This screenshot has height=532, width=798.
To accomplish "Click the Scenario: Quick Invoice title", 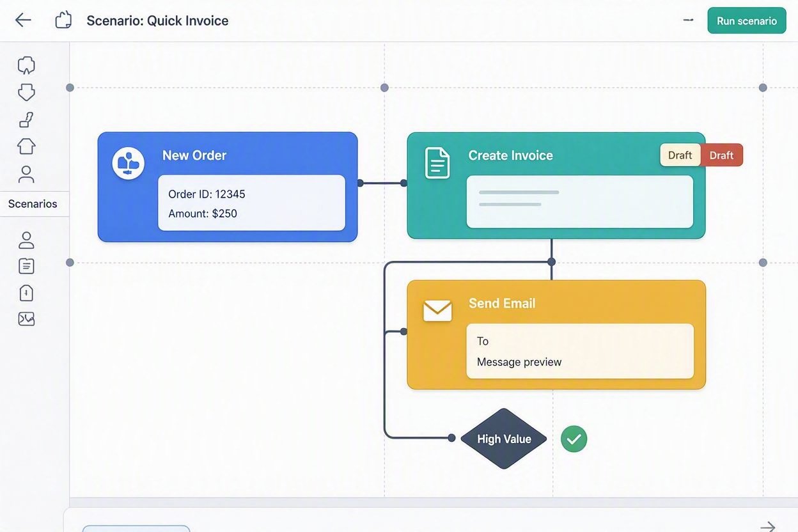I will point(157,20).
